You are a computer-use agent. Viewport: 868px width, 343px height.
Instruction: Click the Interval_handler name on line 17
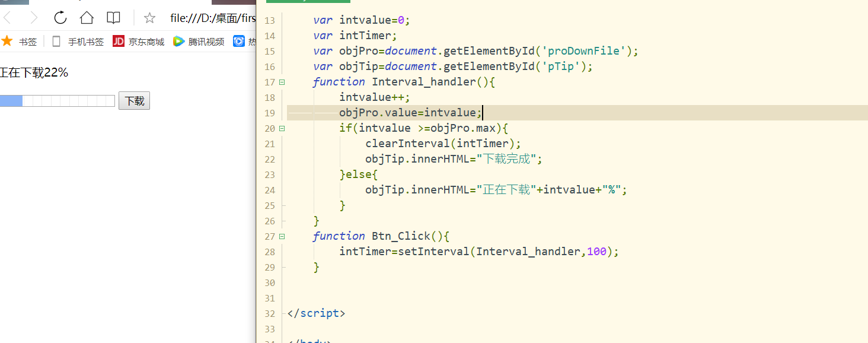[423, 82]
